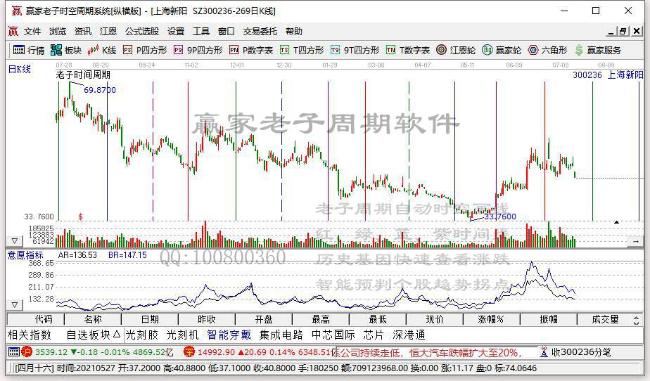Click the 300236 上海新阳 stock title
The image size is (650, 381).
click(x=608, y=75)
